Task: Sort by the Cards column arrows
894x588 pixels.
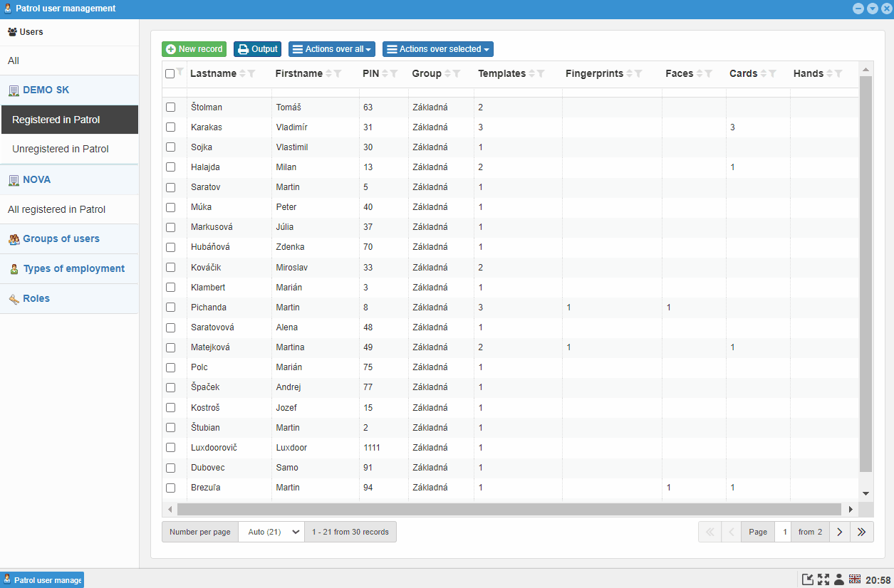Action: click(764, 73)
